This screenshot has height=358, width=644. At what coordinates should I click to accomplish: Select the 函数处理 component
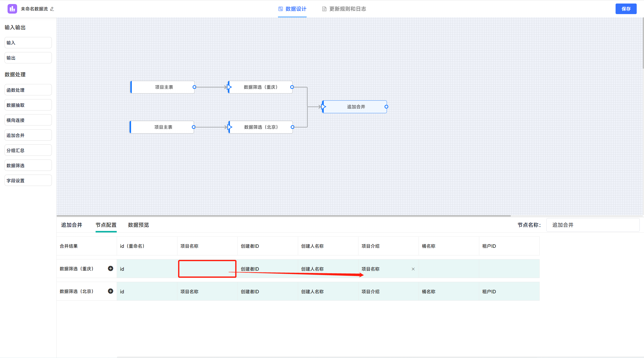(x=28, y=90)
